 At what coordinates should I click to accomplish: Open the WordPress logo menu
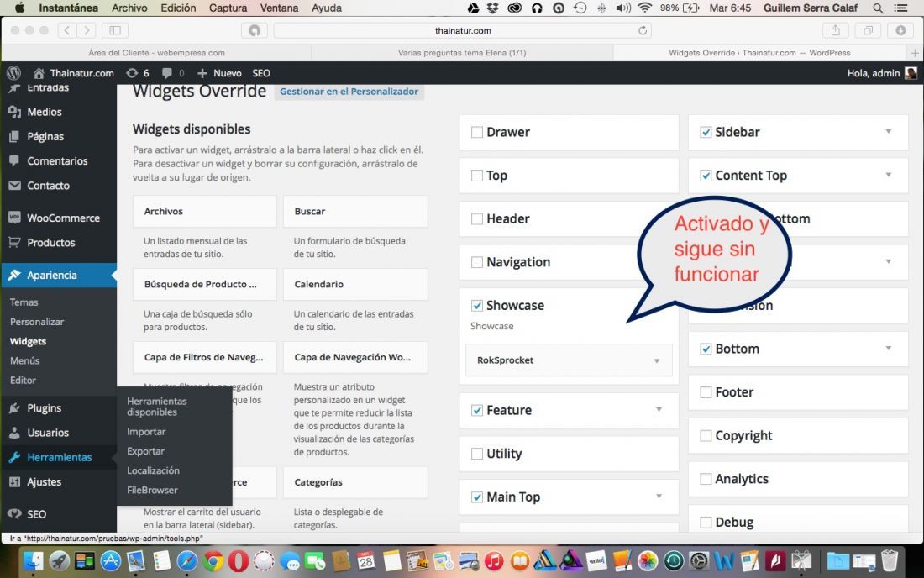click(13, 73)
